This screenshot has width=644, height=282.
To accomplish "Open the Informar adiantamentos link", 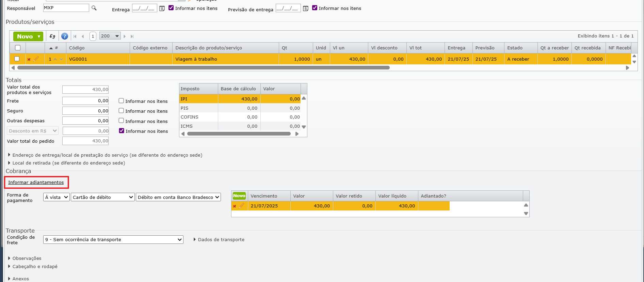I will click(x=36, y=183).
